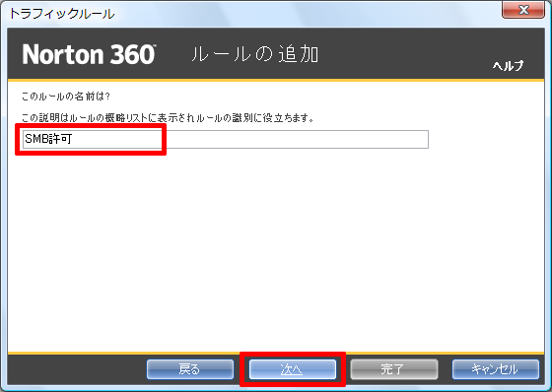
Task: Click the ルールの追加 heading
Action: coord(255,54)
